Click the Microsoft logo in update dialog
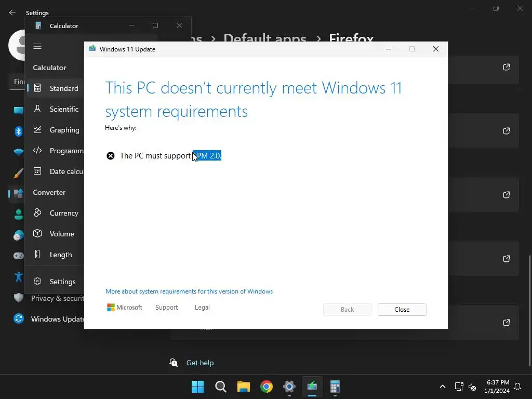This screenshot has height=399, width=532. click(x=125, y=308)
